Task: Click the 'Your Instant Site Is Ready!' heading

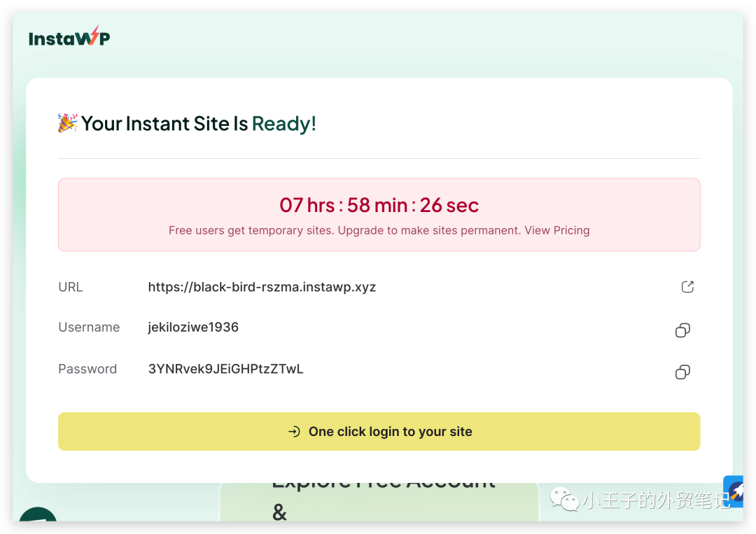Action: [x=198, y=124]
